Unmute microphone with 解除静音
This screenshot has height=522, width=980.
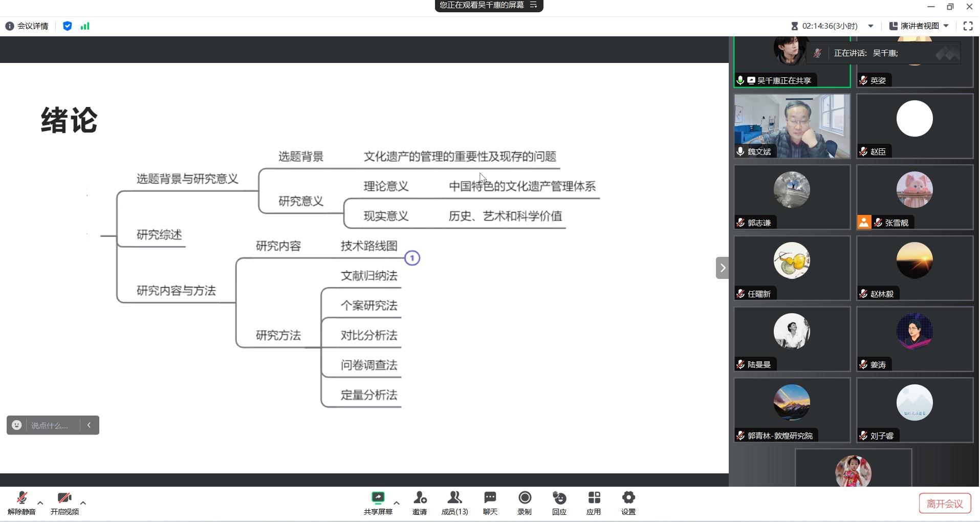[x=21, y=504]
